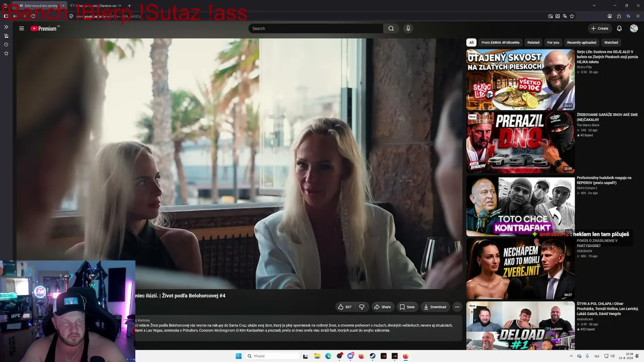
Task: Visit the Anabolicast channel link
Action: [585, 319]
